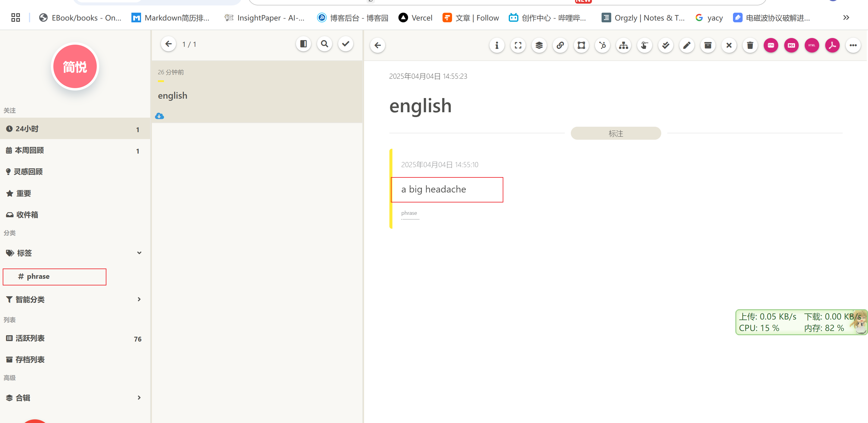Click the branching hub icon in the toolbar
868x423 pixels.
602,45
